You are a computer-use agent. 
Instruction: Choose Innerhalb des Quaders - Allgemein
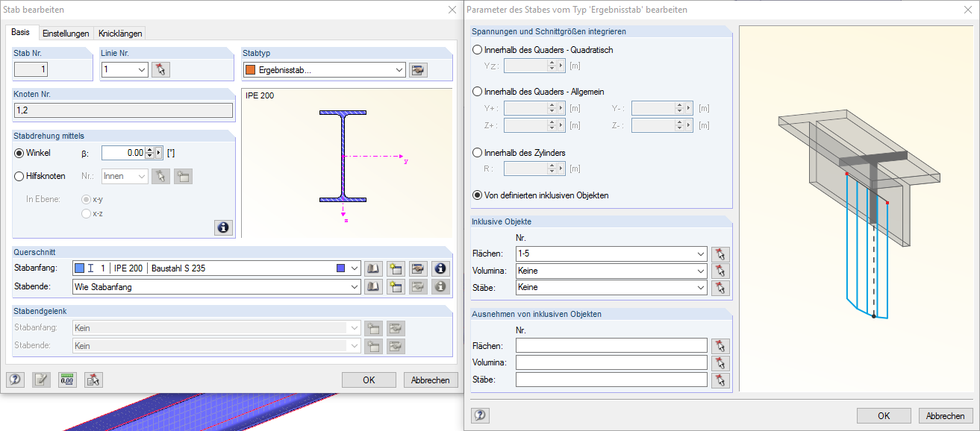478,92
